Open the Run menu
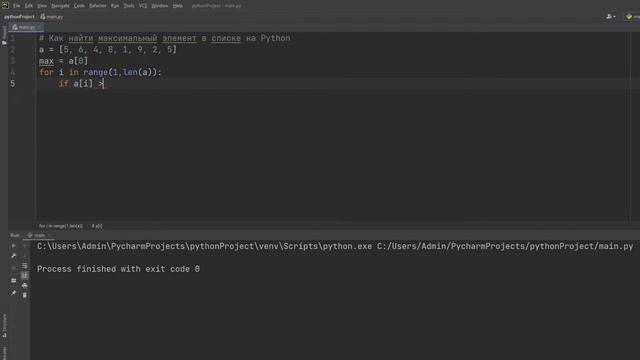The width and height of the screenshot is (640, 360). pos(115,6)
